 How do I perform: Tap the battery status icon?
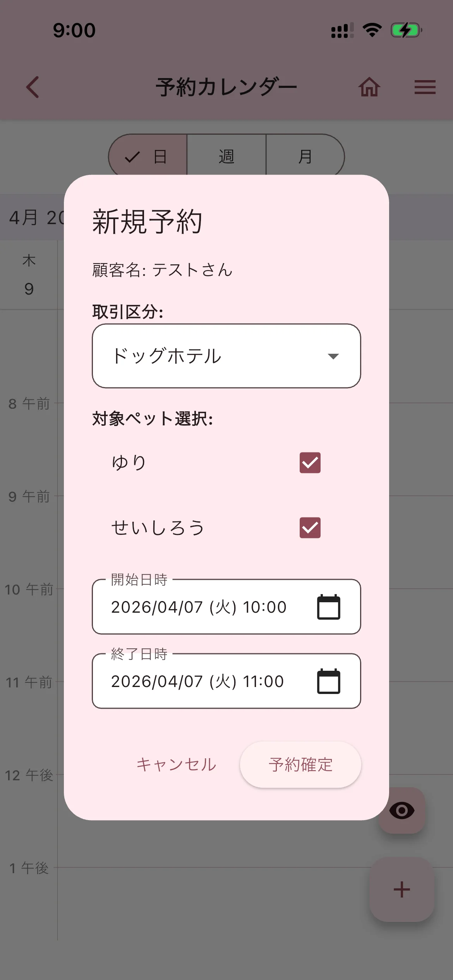click(x=406, y=30)
